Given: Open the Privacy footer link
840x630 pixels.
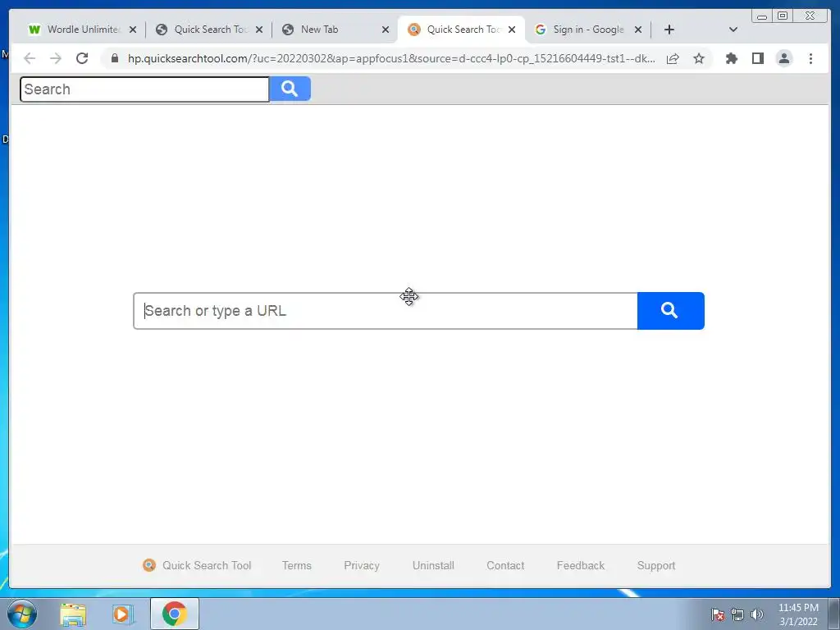Looking at the screenshot, I should click(362, 565).
